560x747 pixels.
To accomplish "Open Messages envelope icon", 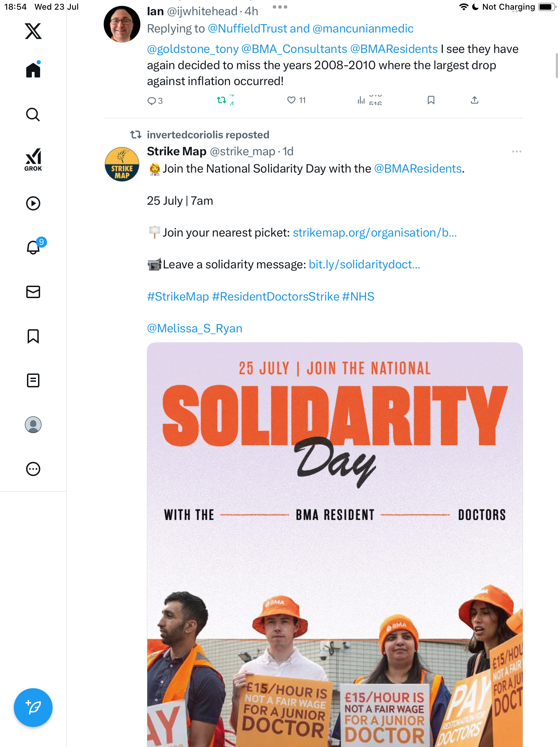I will point(33,292).
